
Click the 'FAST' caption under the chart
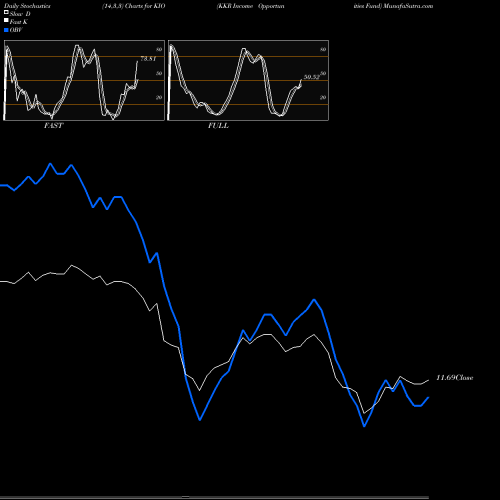point(53,126)
